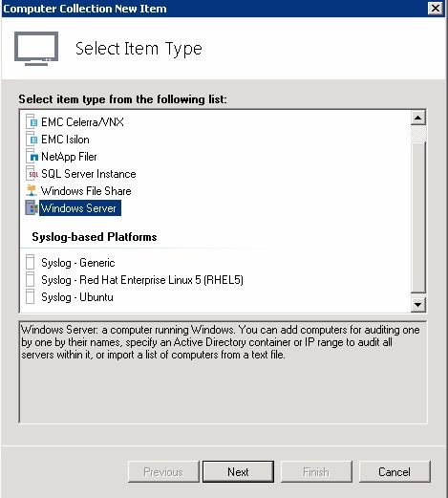Viewport: 448px width, 498px height.
Task: Click the SQL Server Instance icon
Action: pos(32,174)
